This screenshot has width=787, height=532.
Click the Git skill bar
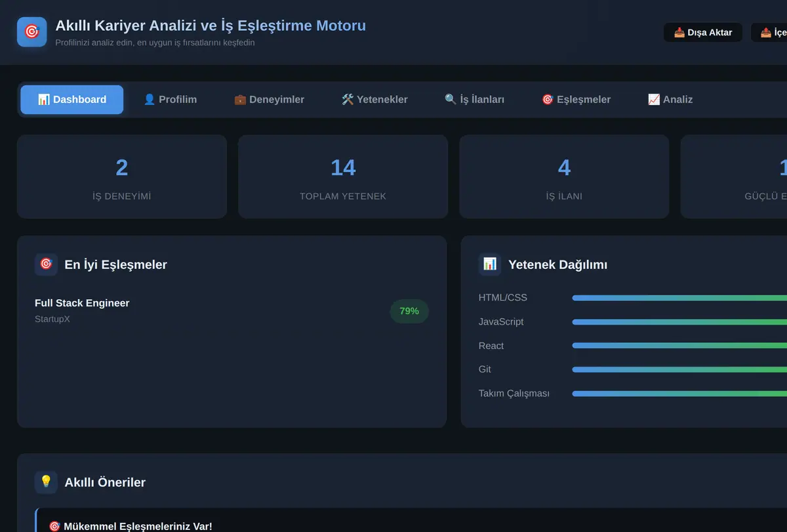coord(679,369)
